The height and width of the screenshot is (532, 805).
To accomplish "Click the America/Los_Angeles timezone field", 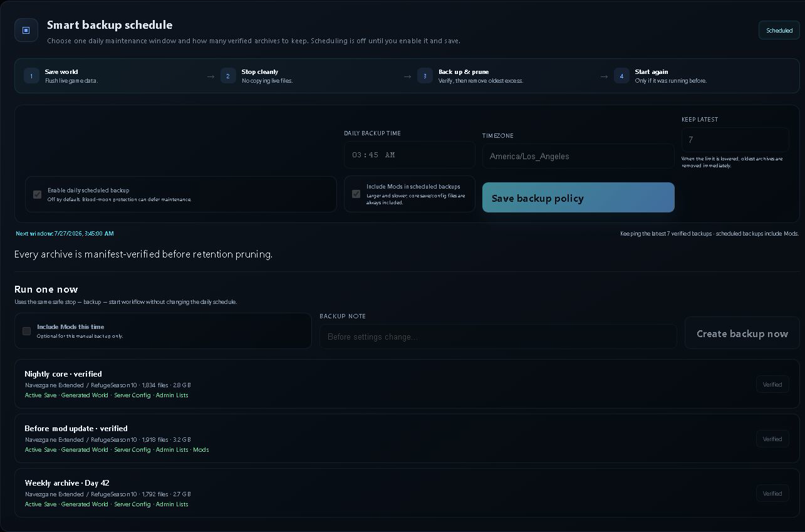I will [578, 156].
